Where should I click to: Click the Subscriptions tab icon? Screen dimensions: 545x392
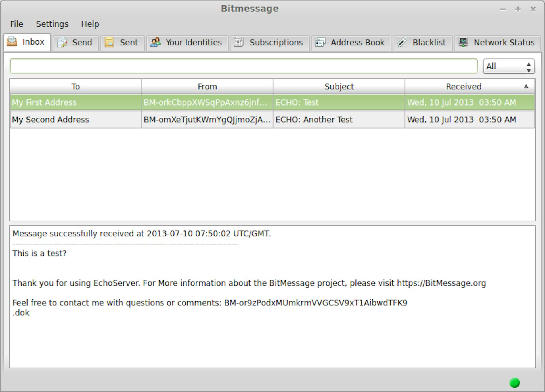pyautogui.click(x=239, y=42)
